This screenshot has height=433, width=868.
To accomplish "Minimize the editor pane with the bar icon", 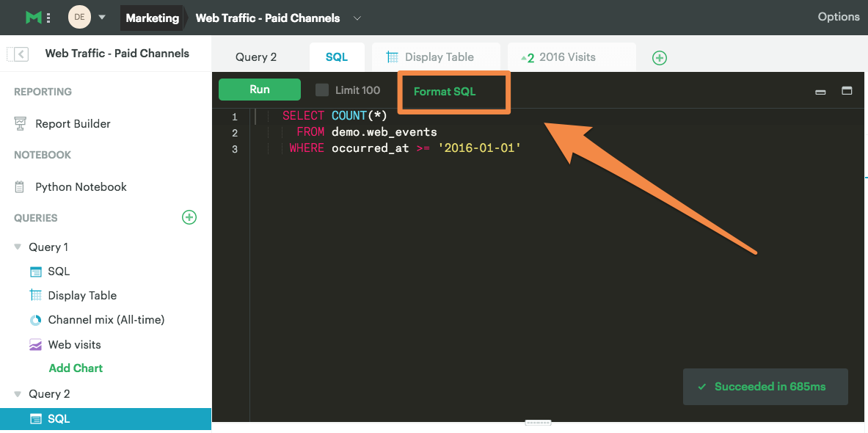I will (820, 92).
